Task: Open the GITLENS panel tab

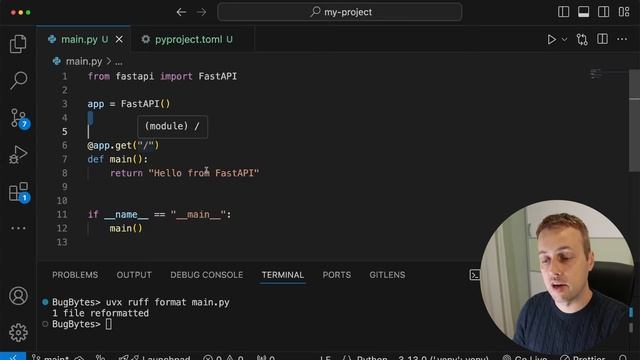Action: point(387,275)
